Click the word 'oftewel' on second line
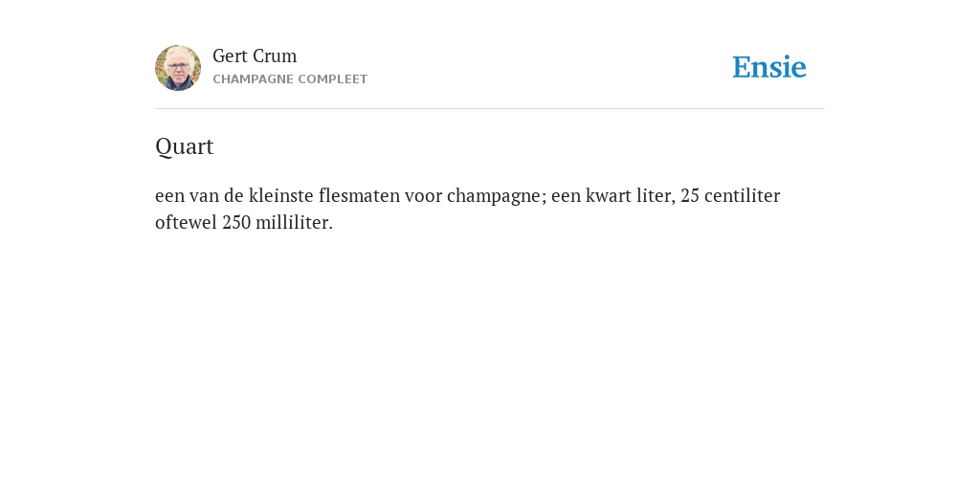Image resolution: width=980 pixels, height=490 pixels. click(186, 222)
